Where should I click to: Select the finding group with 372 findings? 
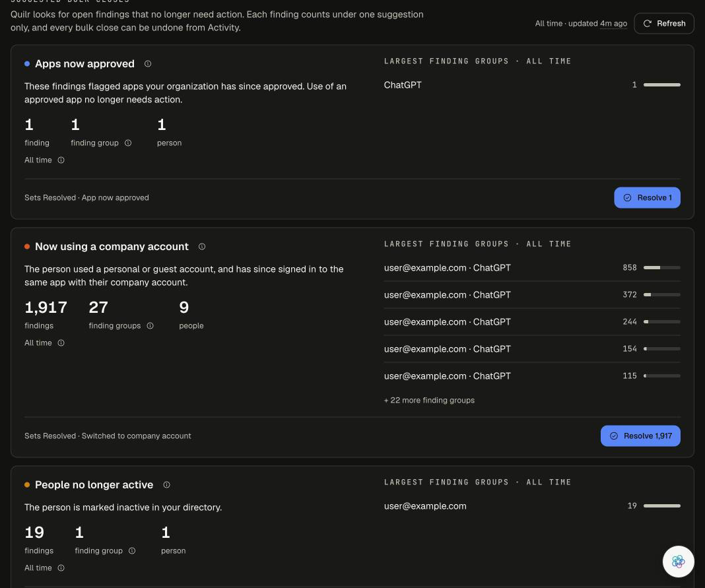pyautogui.click(x=532, y=295)
